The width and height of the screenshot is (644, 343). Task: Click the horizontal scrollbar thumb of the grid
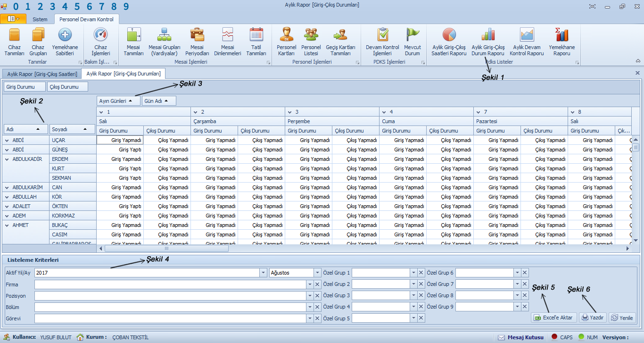[166, 248]
